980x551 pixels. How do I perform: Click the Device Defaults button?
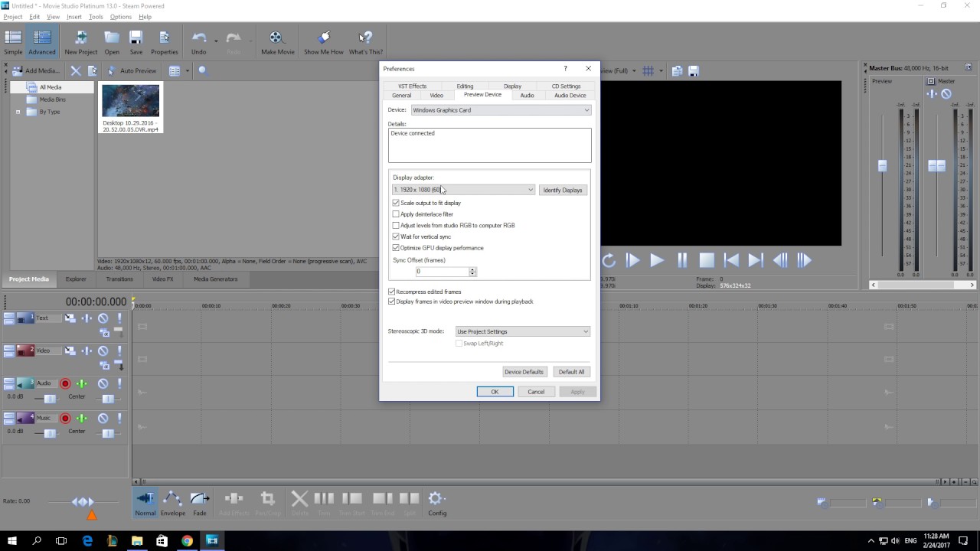[x=524, y=372]
